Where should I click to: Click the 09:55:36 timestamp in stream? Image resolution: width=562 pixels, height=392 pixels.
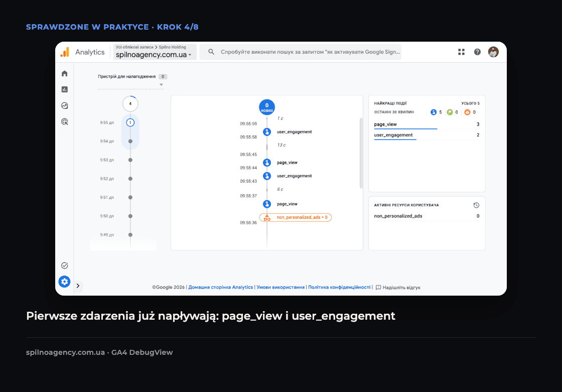click(x=248, y=223)
